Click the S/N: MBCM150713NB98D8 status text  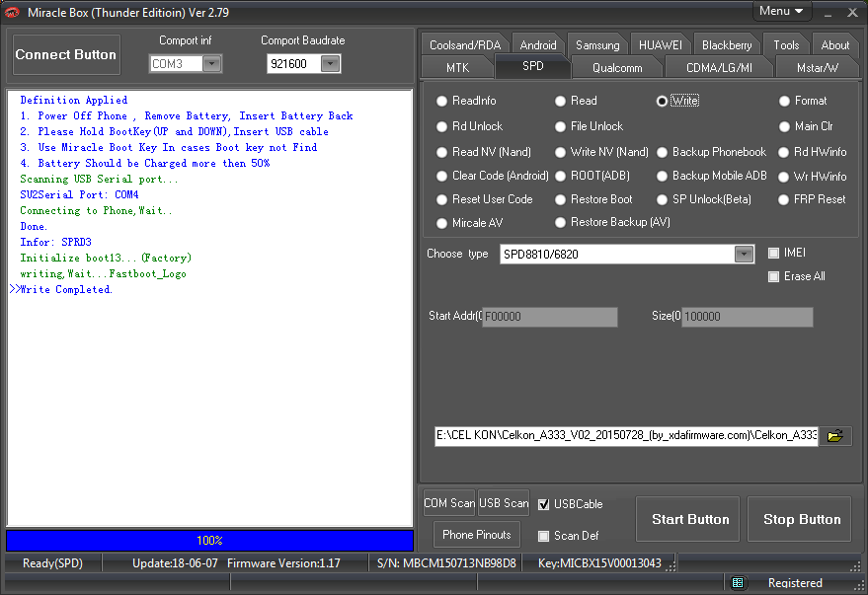tap(446, 563)
